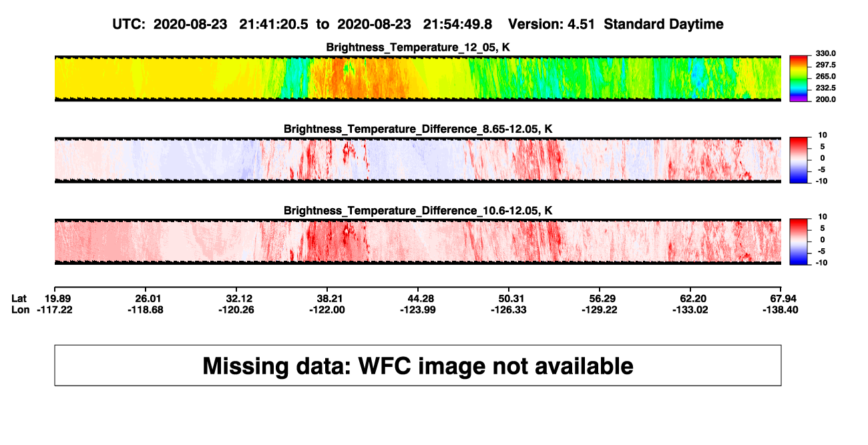Click longitude value '-123.99'
This screenshot has height=445, width=868.
(418, 310)
